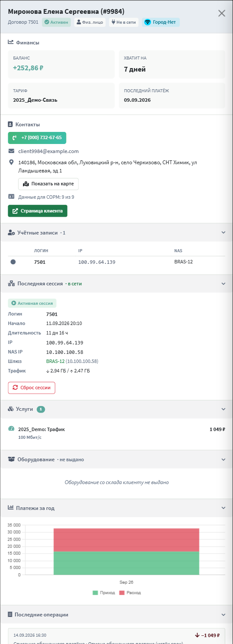This screenshot has width=233, height=644.
Task: Collapse the Оборудование section chevron
Action: [224, 460]
